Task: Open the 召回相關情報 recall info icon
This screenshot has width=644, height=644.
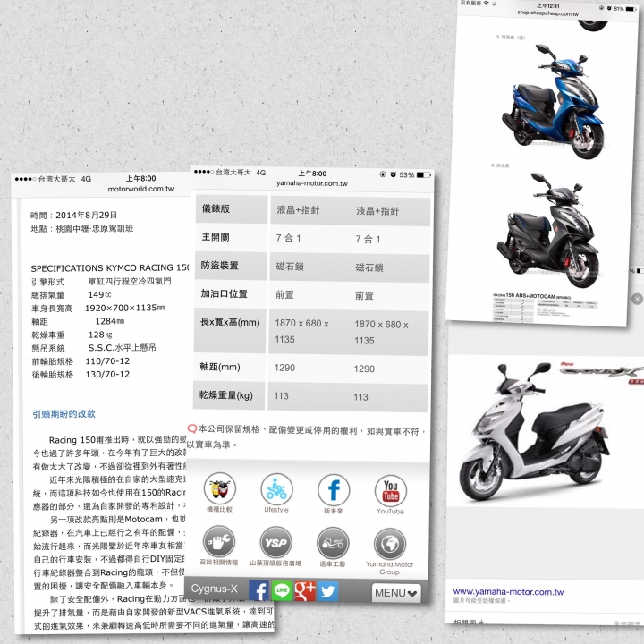Action: click(219, 542)
